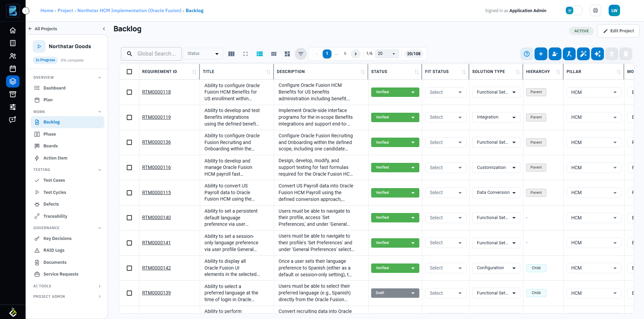Check the box for RTM0000115

(129, 193)
